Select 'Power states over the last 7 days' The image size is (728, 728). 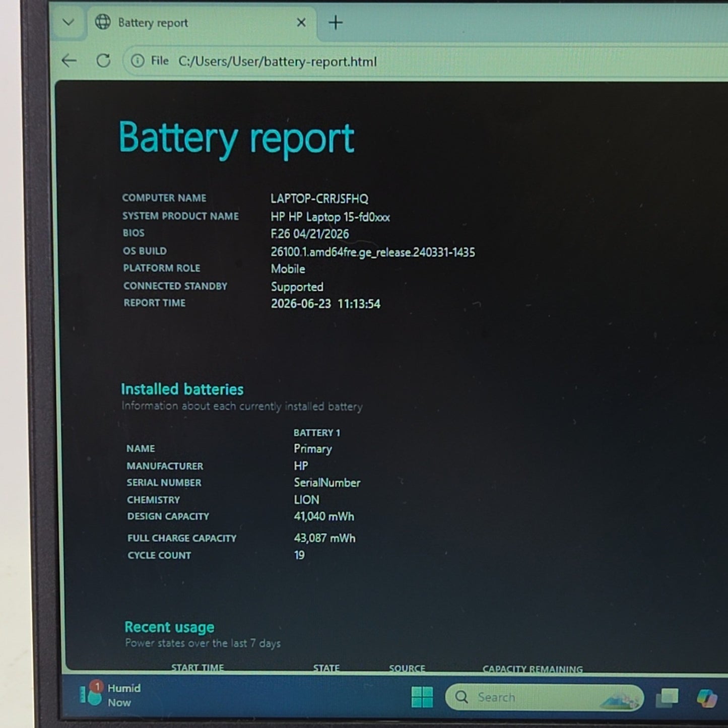(x=203, y=643)
